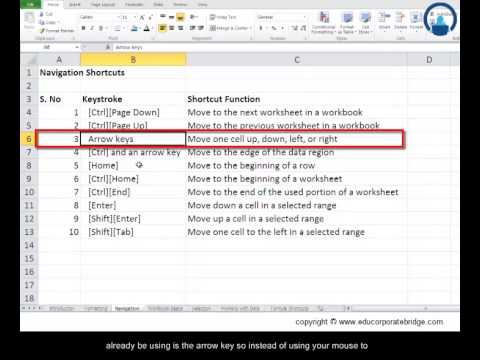Toggle Italic formatting
The height and width of the screenshot is (360, 480).
click(92, 28)
